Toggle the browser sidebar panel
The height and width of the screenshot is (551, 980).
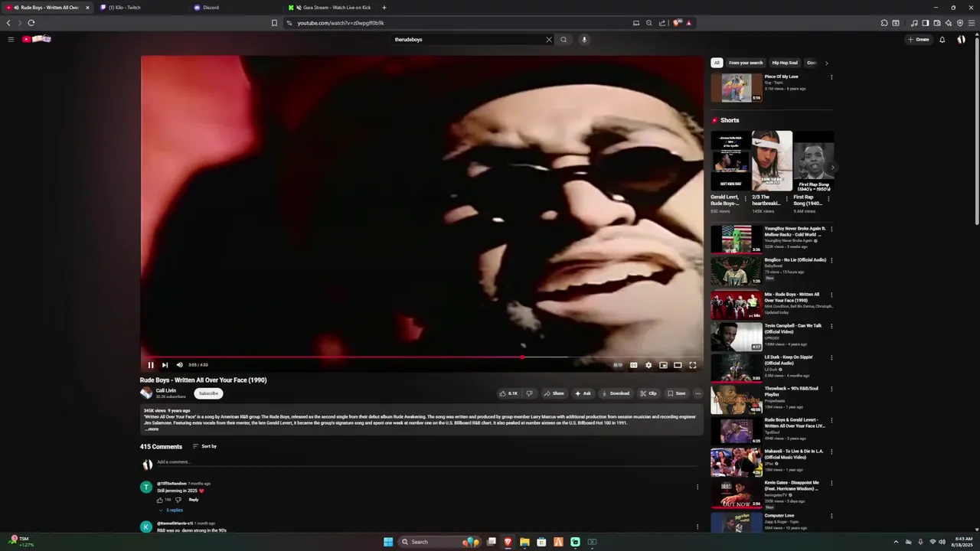point(925,23)
